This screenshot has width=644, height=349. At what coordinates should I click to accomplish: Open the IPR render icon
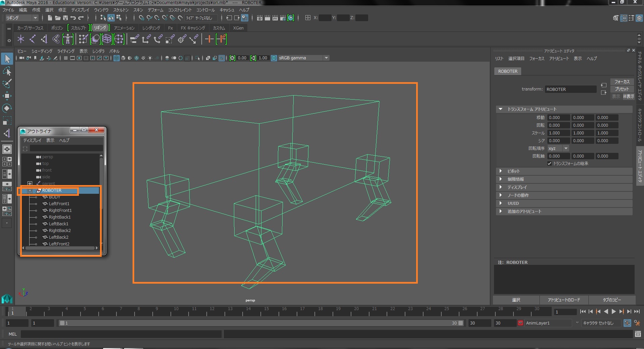tap(275, 18)
